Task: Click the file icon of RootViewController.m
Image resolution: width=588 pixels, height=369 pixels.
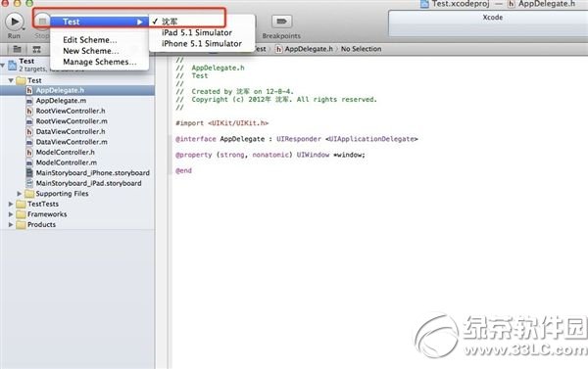Action: coord(29,121)
